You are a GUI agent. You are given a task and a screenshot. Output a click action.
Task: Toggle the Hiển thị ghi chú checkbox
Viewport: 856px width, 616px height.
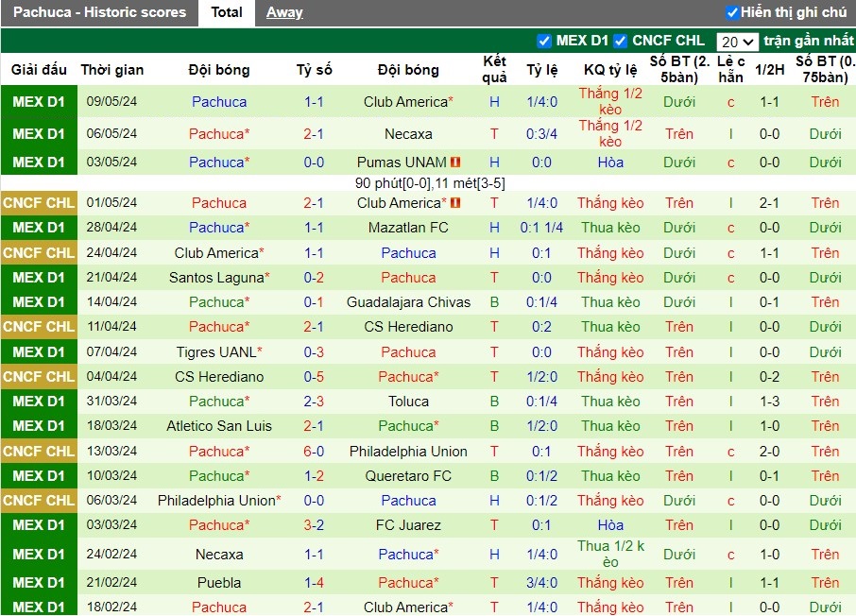732,12
